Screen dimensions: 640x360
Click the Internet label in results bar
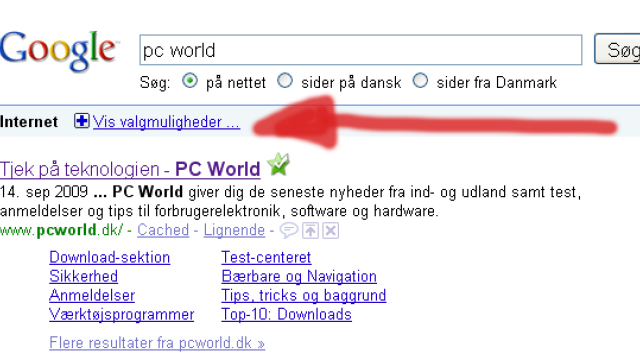coord(29,122)
